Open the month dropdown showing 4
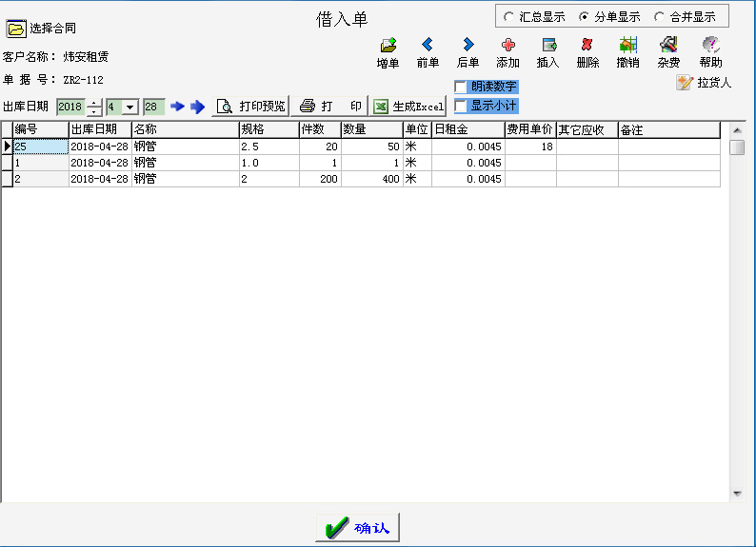 point(129,107)
